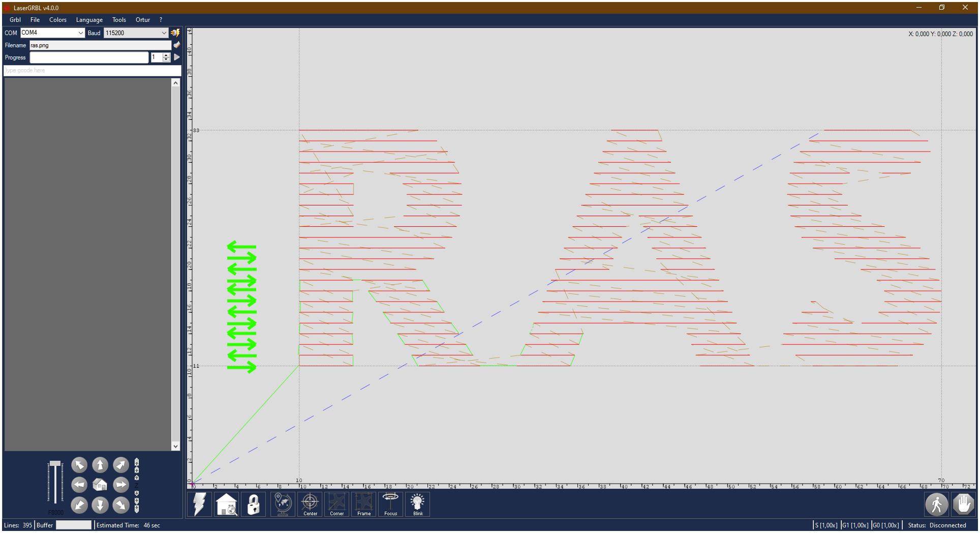Expand the Baud rate dropdown
This screenshot has width=980, height=533.
click(x=164, y=33)
